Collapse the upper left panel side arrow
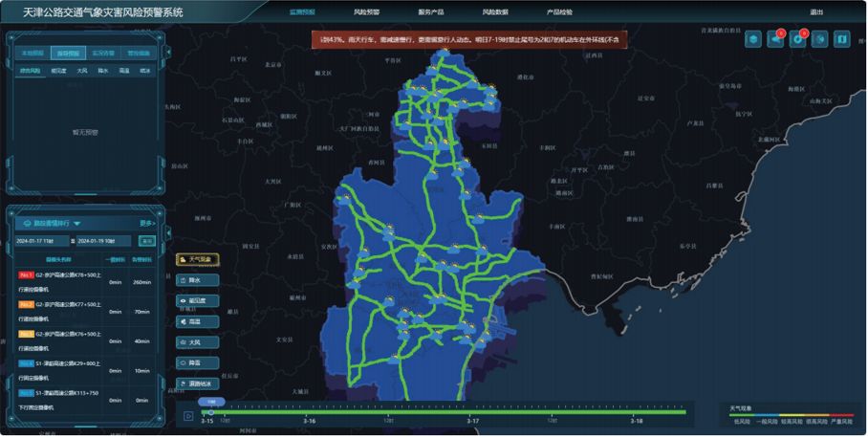Viewport: 868px width, 438px height. pyautogui.click(x=168, y=52)
